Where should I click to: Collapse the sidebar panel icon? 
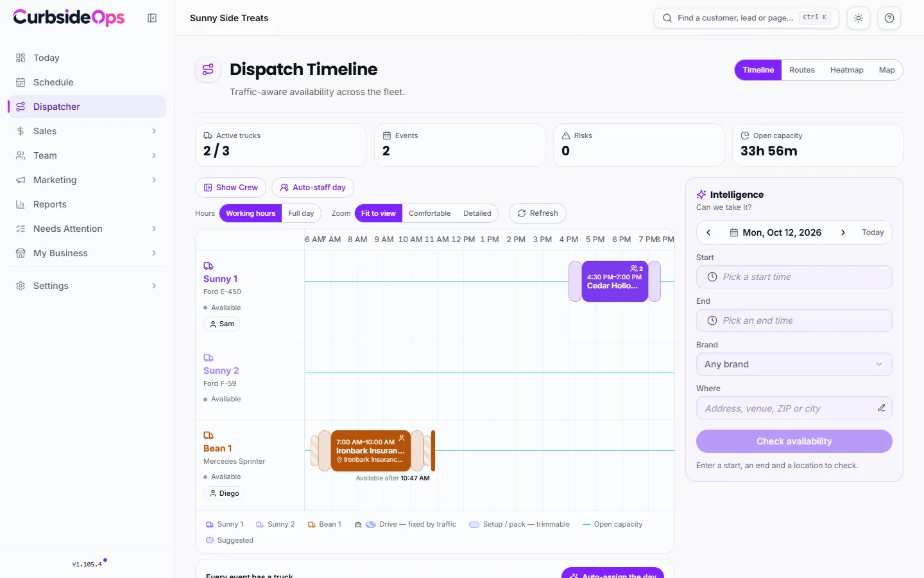point(152,18)
